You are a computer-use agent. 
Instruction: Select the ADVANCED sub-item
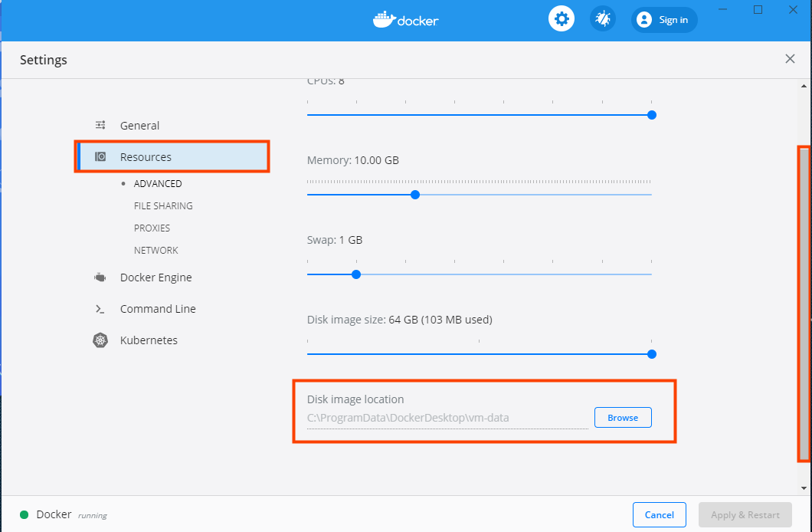158,183
